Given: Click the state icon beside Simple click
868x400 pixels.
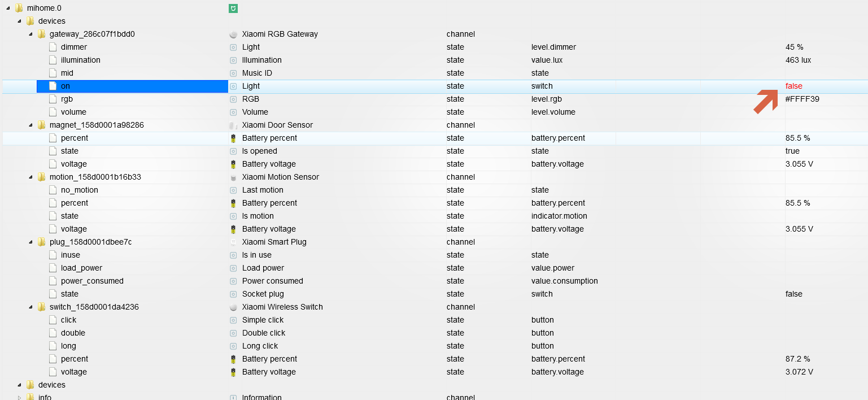Looking at the screenshot, I should pos(233,320).
